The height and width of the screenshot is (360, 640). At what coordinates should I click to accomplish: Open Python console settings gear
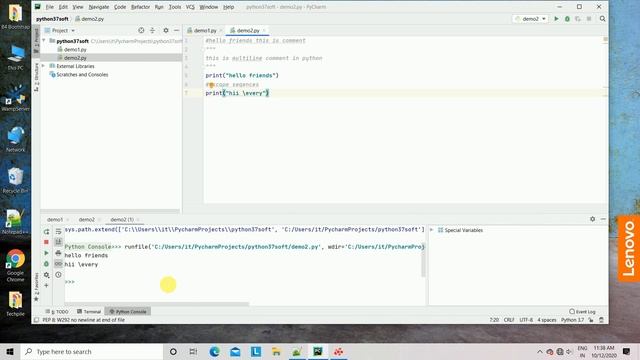click(47, 275)
